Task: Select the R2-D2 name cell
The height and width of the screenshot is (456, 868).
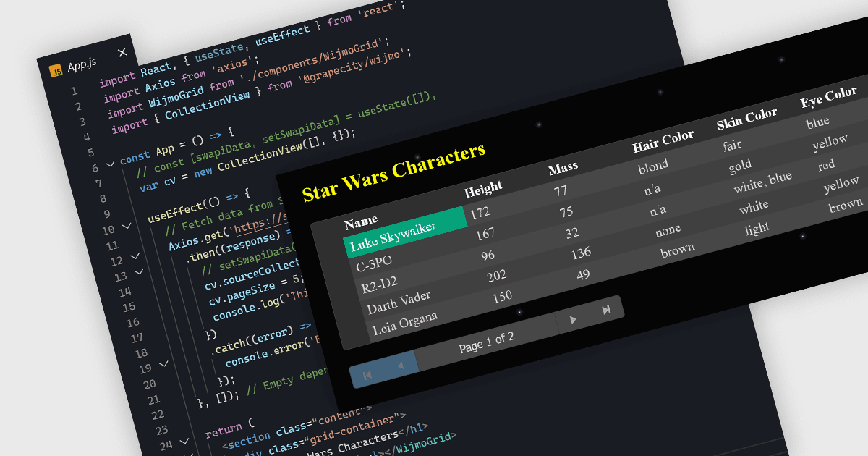Action: click(380, 284)
